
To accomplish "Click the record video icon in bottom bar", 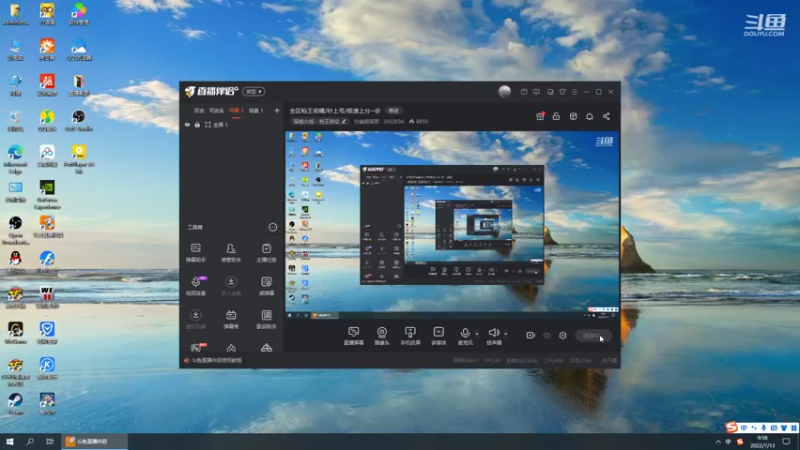I will tap(531, 335).
